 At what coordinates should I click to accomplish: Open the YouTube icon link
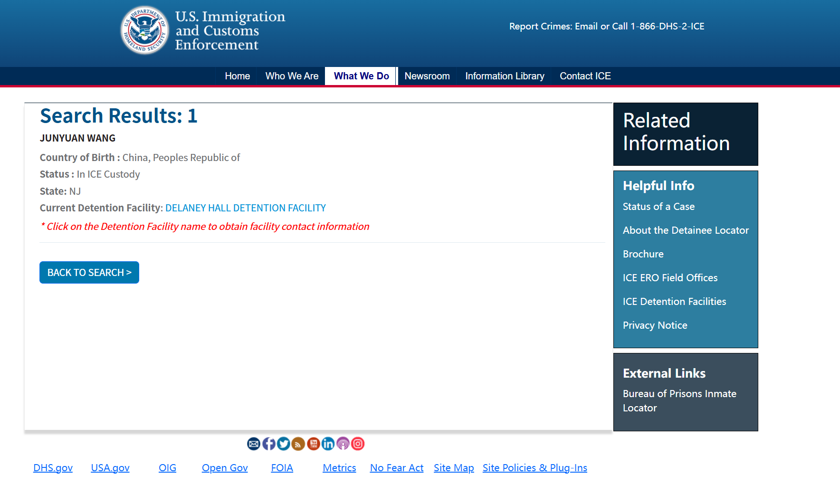point(314,444)
